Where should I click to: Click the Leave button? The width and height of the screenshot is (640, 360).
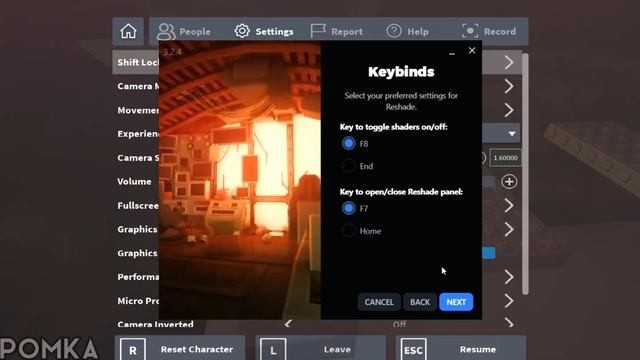(x=321, y=349)
